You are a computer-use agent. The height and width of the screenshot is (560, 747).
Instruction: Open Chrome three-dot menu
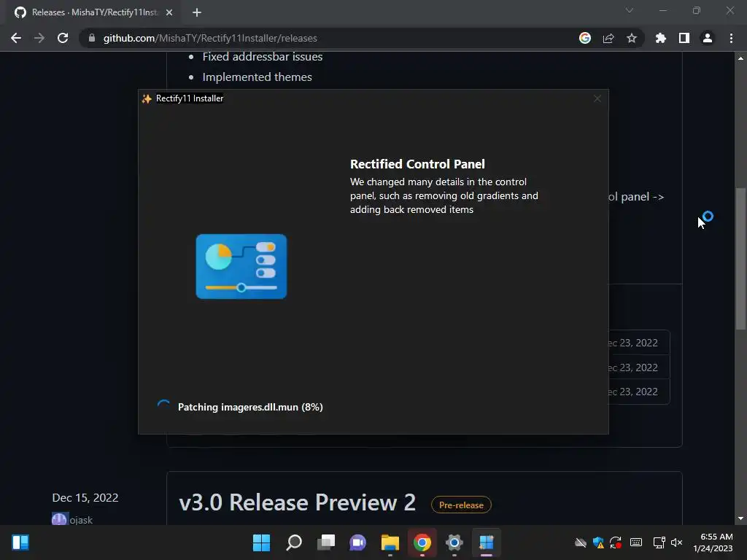tap(731, 38)
